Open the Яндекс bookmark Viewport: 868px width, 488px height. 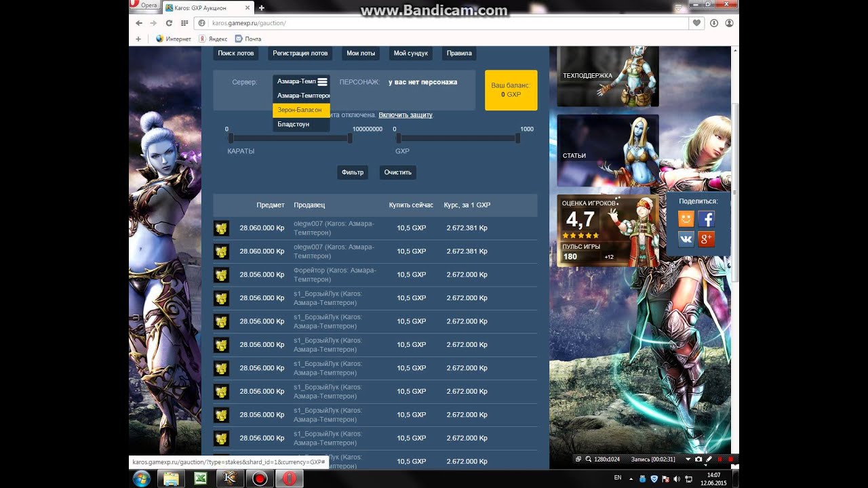[x=213, y=39]
